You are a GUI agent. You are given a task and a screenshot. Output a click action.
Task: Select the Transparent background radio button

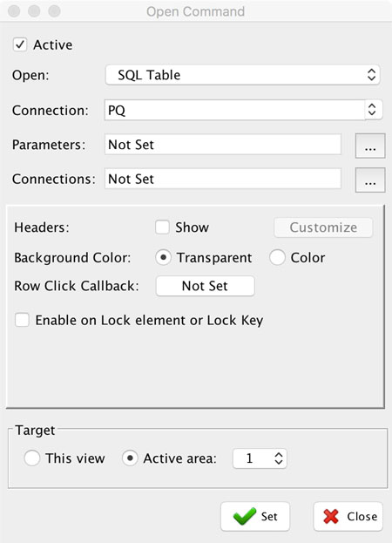(x=163, y=258)
